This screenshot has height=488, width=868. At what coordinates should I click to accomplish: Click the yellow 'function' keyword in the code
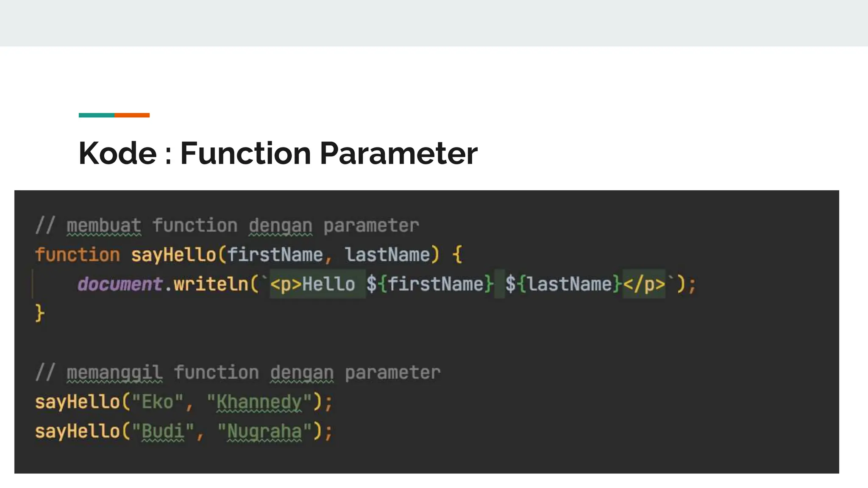tap(78, 255)
